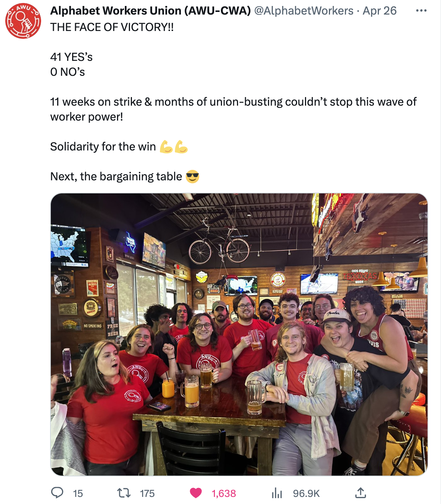Open the Apr 26 timestamp permalink

coord(380,11)
